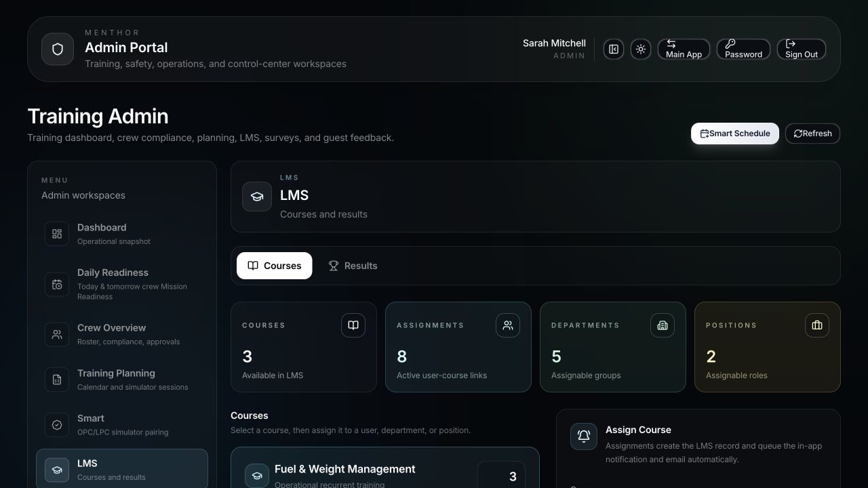Viewport: 868px width, 488px height.
Task: Click 'Assignable roles' caption
Action: click(x=736, y=375)
